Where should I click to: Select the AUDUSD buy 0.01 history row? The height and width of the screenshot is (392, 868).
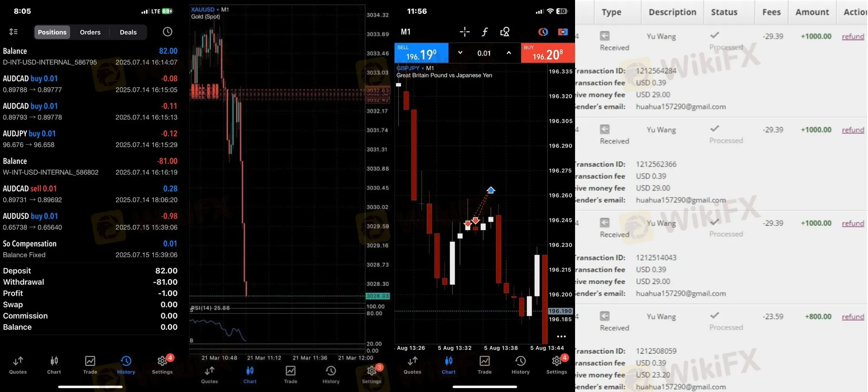click(90, 221)
